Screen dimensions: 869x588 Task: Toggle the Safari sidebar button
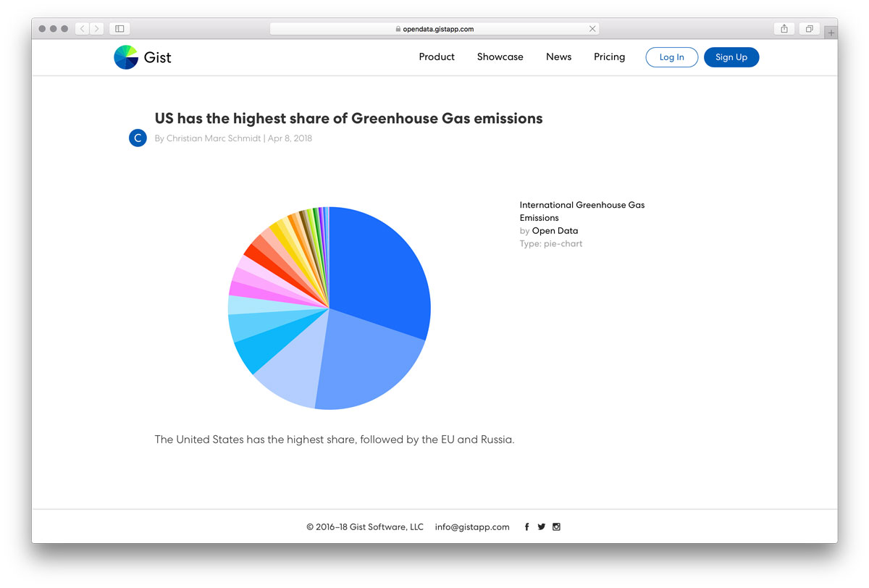119,29
